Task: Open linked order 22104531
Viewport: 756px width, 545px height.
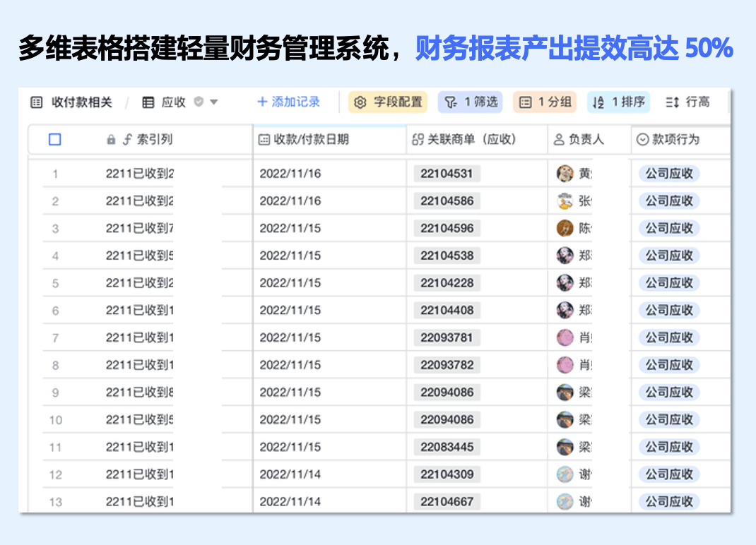Action: click(447, 174)
